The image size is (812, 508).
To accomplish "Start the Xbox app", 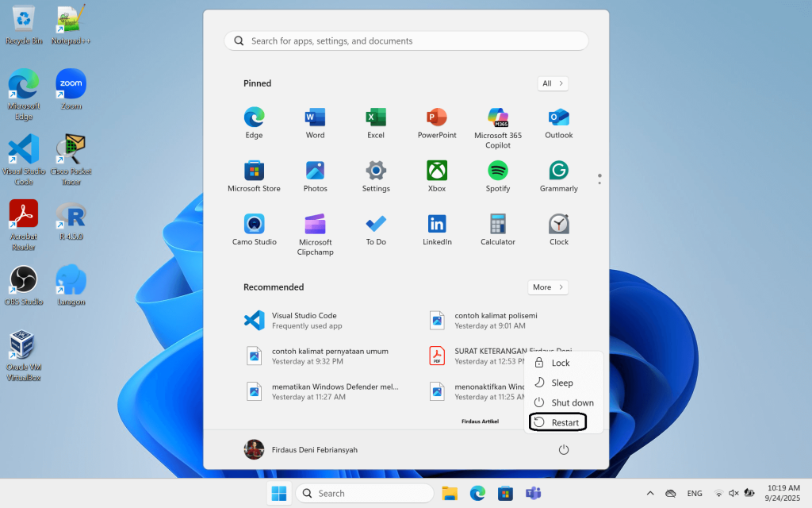I will pos(436,176).
